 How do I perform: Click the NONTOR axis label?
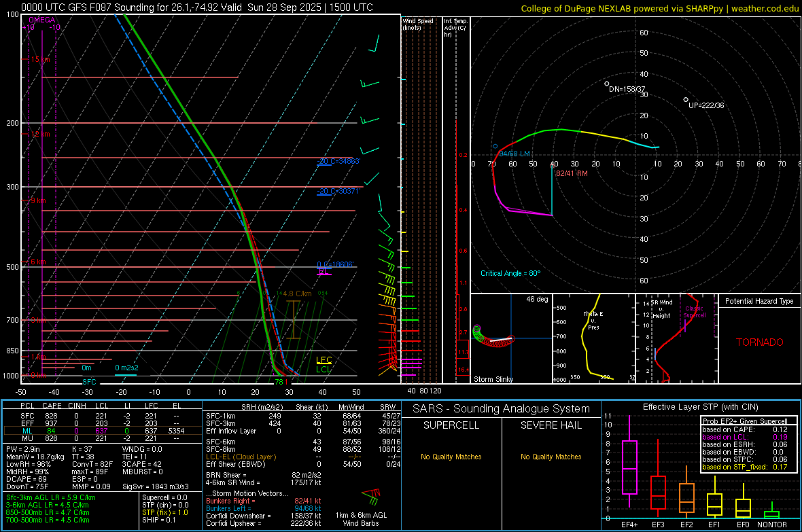point(772,525)
